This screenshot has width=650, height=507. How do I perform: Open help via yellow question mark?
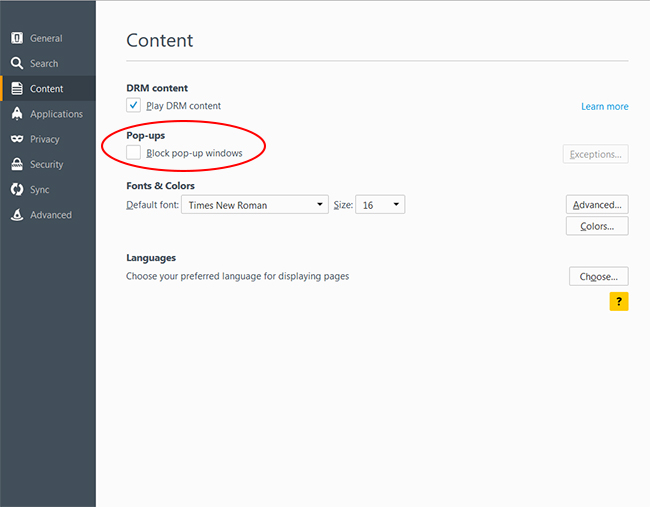pyautogui.click(x=618, y=301)
